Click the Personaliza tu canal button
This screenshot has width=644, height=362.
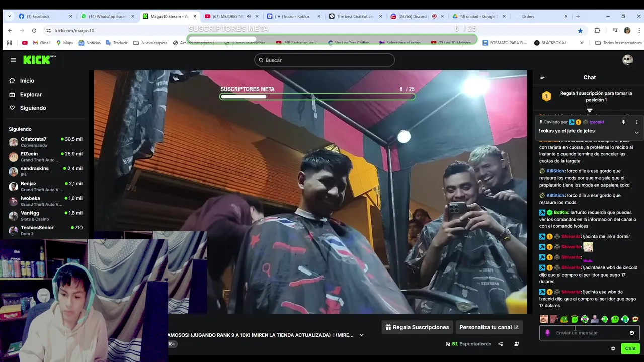[489, 327]
